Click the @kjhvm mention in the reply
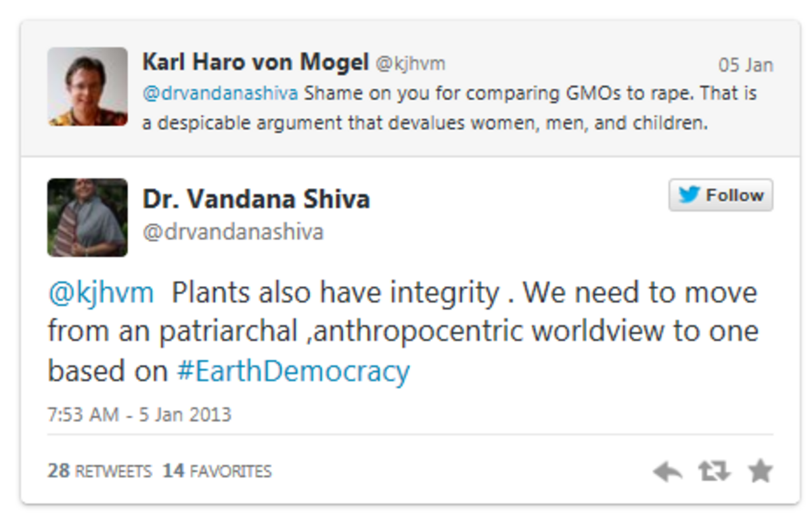 pos(101,294)
